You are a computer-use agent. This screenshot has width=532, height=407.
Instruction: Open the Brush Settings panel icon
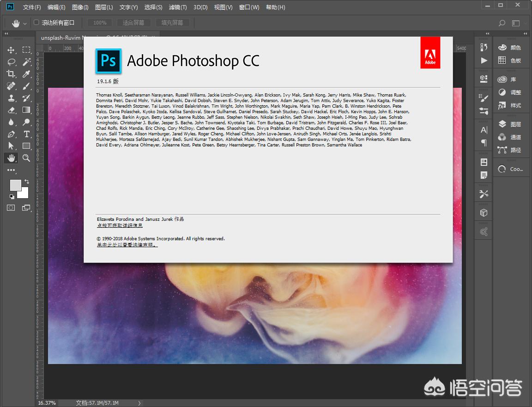(x=484, y=98)
